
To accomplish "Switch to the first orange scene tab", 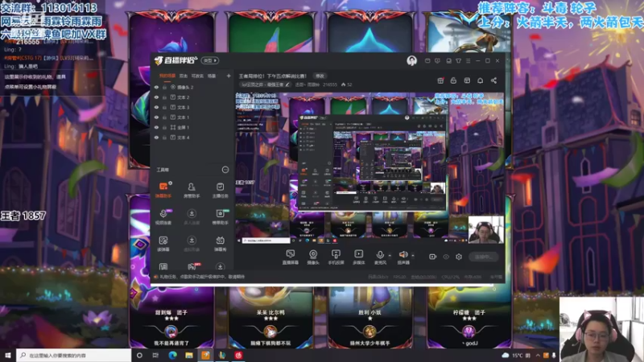I will point(167,76).
